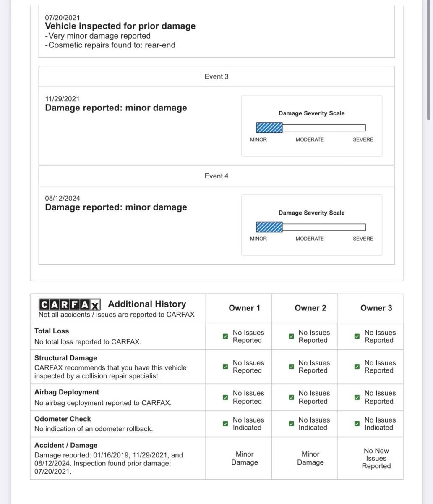Viewport: 433px width, 504px height.
Task: Select the Owner 1 column header
Action: click(244, 308)
